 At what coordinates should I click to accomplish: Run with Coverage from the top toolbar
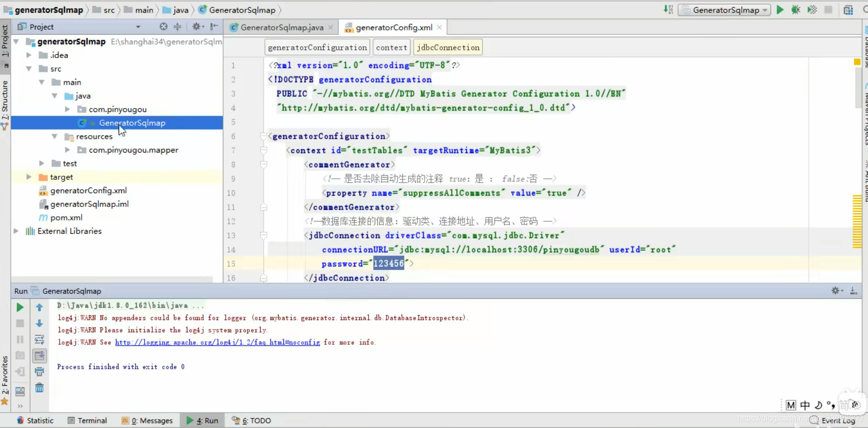(x=812, y=10)
